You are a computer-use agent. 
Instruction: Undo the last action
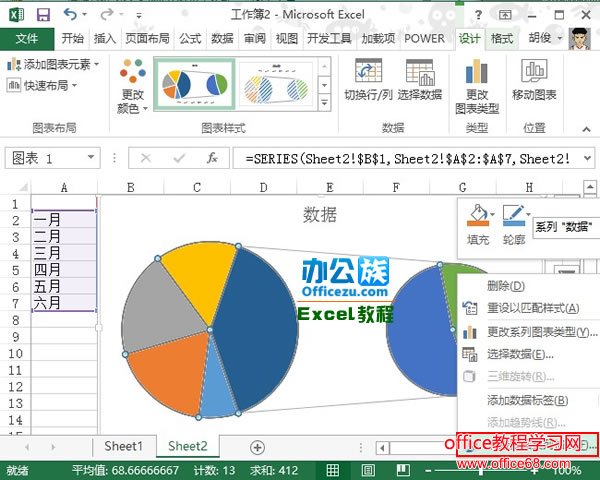tap(70, 15)
